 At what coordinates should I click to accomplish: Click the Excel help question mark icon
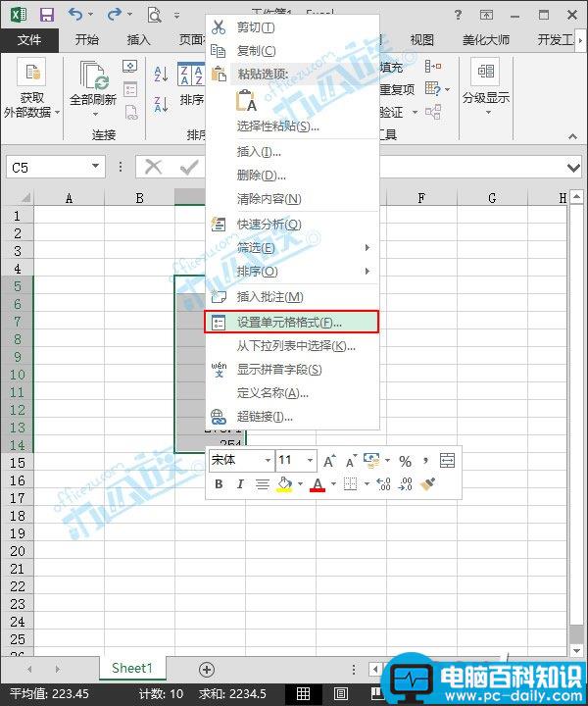[458, 15]
